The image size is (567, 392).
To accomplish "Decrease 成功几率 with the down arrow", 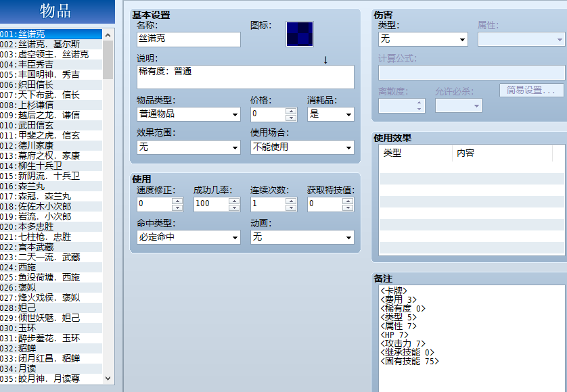I will 234,207.
